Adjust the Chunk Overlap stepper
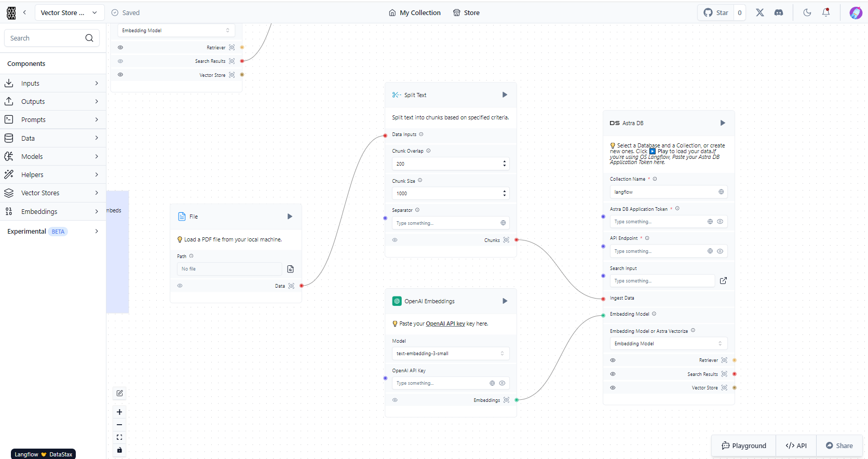Screen dimensions: 868x459 tap(504, 164)
